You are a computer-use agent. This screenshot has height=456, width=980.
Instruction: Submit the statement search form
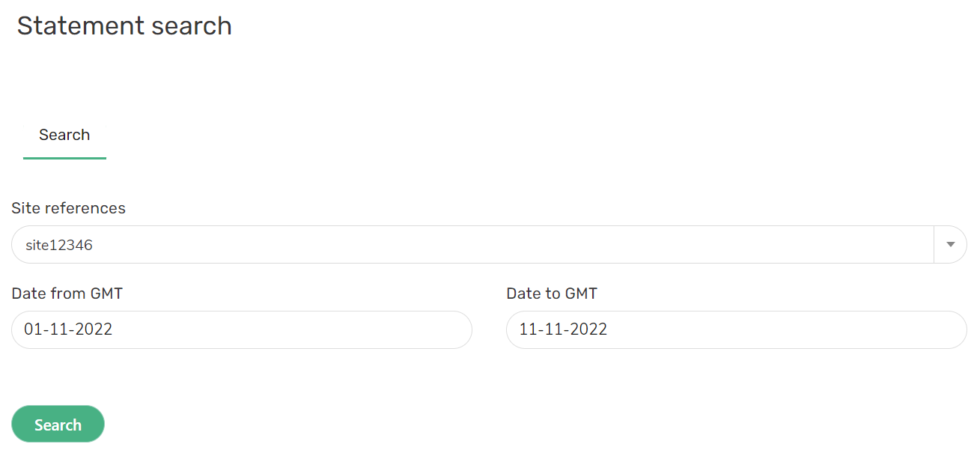(x=58, y=425)
